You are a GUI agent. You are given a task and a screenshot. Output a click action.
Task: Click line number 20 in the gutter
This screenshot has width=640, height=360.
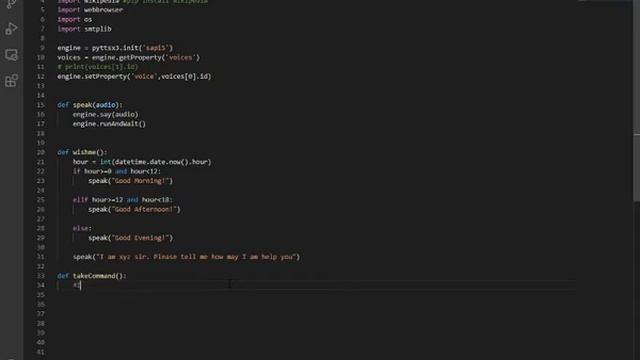tap(40, 152)
